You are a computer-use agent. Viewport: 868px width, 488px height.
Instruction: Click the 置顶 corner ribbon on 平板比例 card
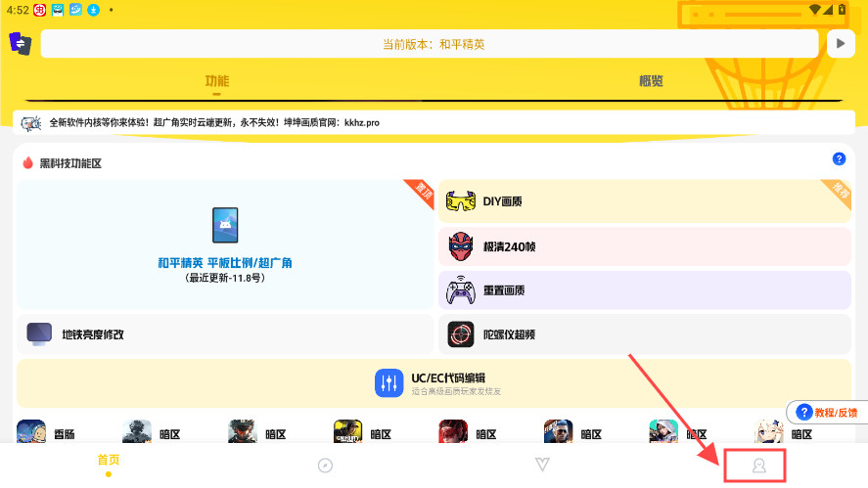pos(423,192)
